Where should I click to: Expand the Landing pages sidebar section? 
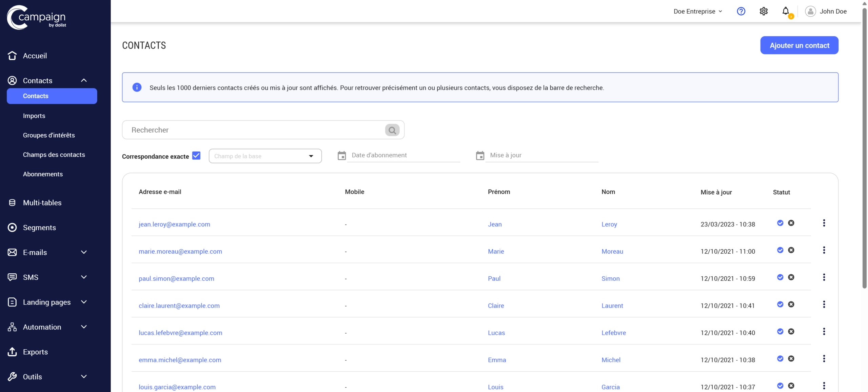coord(84,302)
